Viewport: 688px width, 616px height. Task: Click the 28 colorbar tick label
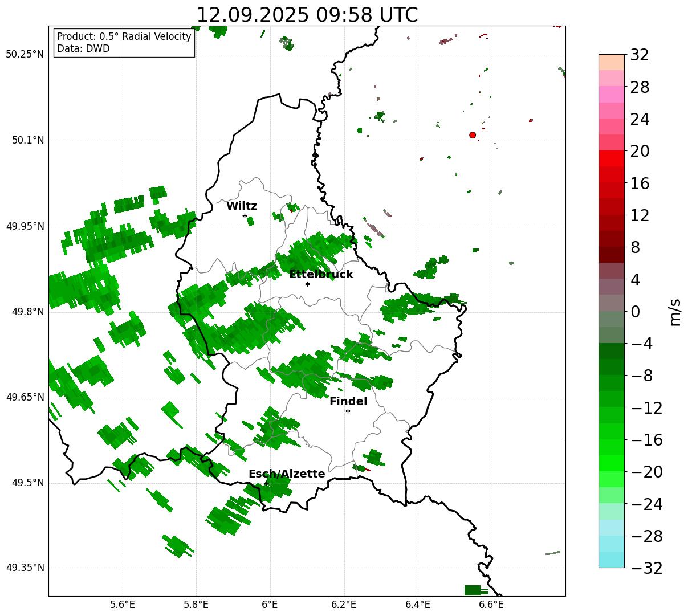pos(640,87)
